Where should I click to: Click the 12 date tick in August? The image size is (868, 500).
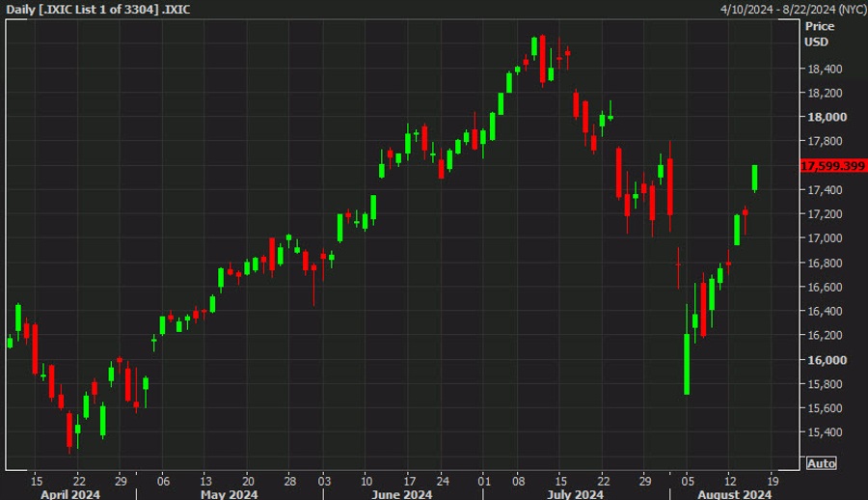coord(730,481)
